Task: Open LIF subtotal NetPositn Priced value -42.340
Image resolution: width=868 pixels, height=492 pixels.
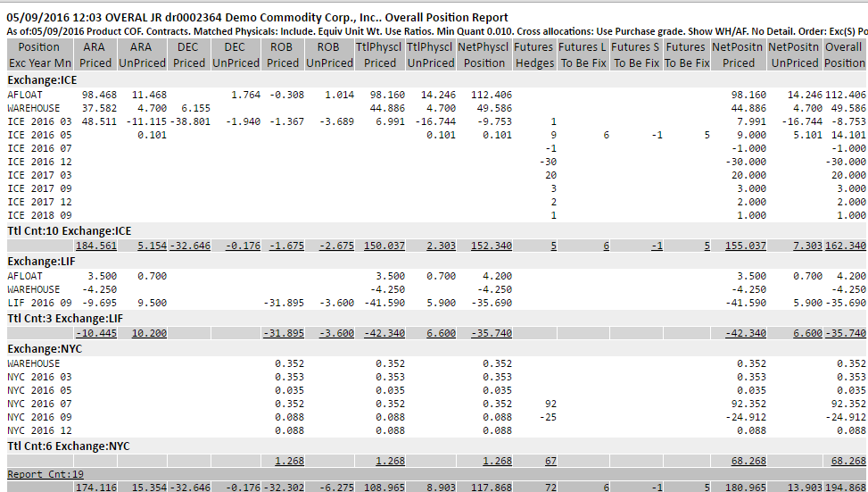Action: (745, 333)
